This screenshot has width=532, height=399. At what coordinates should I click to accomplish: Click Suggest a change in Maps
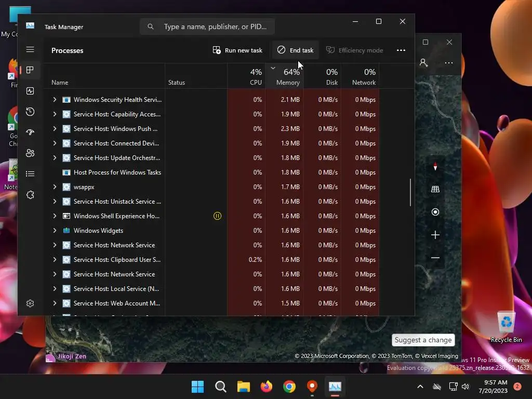423,340
